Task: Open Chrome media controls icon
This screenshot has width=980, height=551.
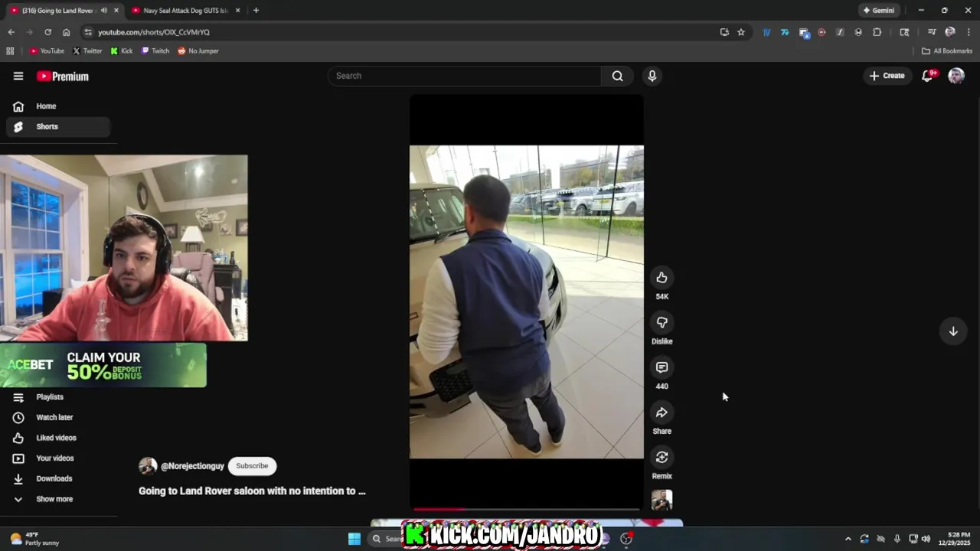Action: coord(932,32)
